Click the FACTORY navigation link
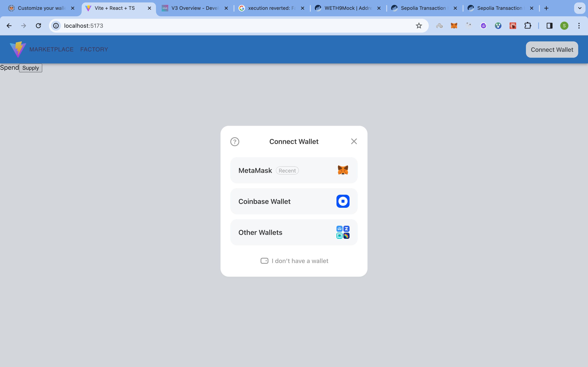 coord(94,49)
